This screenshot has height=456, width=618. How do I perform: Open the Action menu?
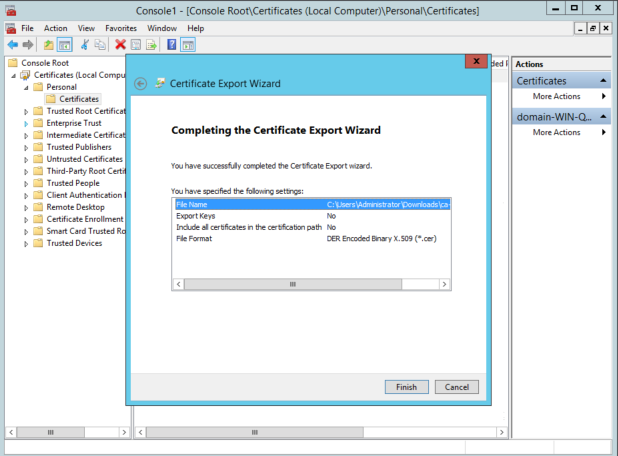coord(56,29)
